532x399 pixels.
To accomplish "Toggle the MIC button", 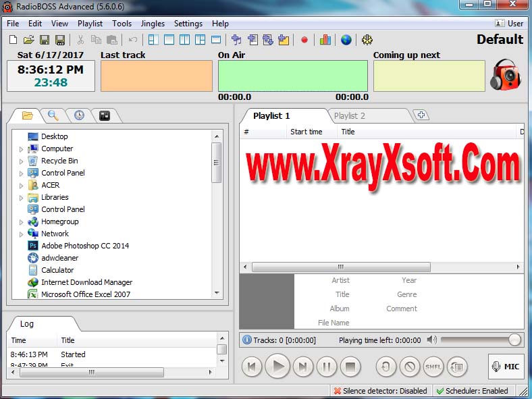I will pos(506,367).
